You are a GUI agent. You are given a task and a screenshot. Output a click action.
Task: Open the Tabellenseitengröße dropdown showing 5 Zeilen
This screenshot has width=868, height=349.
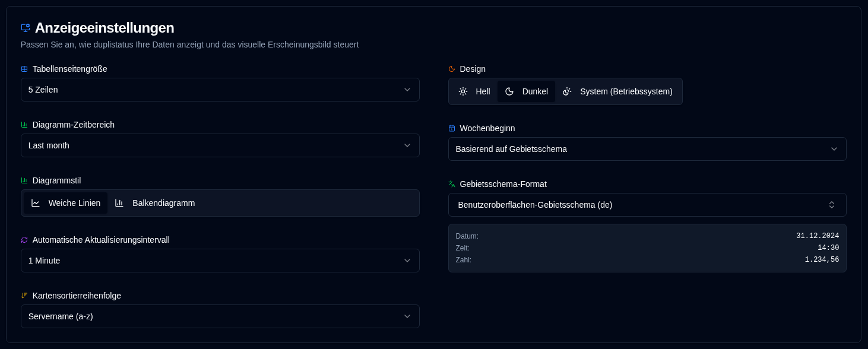click(x=220, y=90)
